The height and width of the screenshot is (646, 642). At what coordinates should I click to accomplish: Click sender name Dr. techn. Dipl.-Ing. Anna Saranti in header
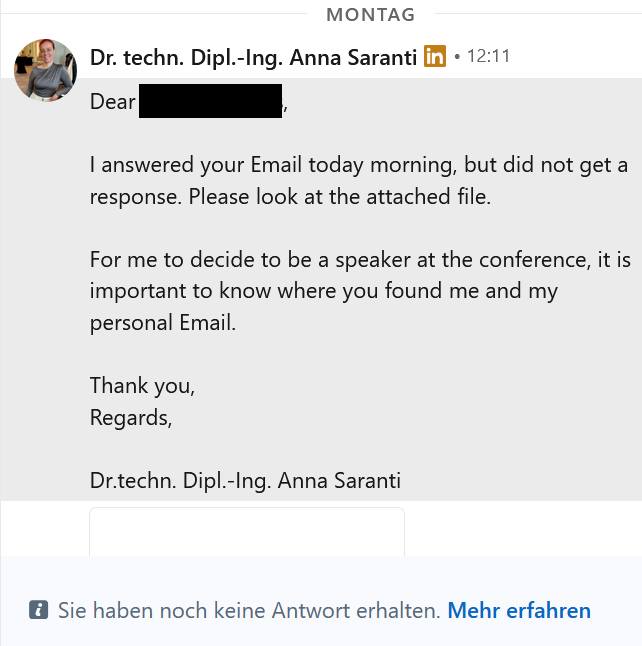tap(253, 57)
